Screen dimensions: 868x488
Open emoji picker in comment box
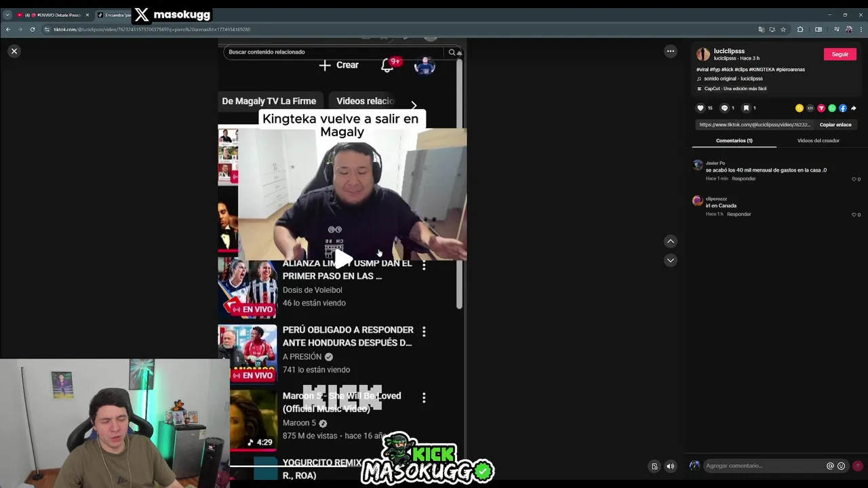point(842,466)
